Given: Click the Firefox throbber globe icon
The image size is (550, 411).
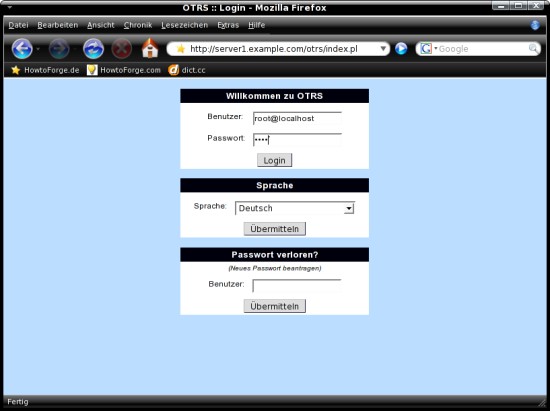Looking at the screenshot, I should tap(535, 25).
